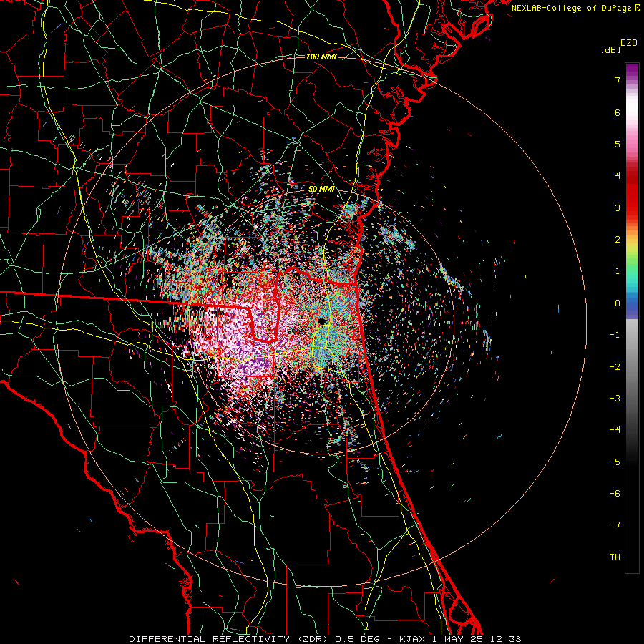The width and height of the screenshot is (644, 644).
Task: Click the scale value -4 label
Action: pos(615,430)
